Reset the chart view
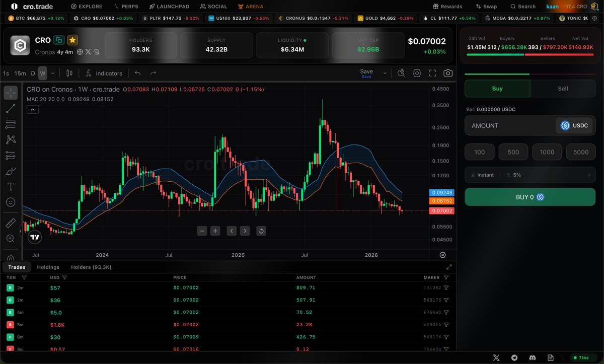The height and width of the screenshot is (364, 604). [261, 231]
